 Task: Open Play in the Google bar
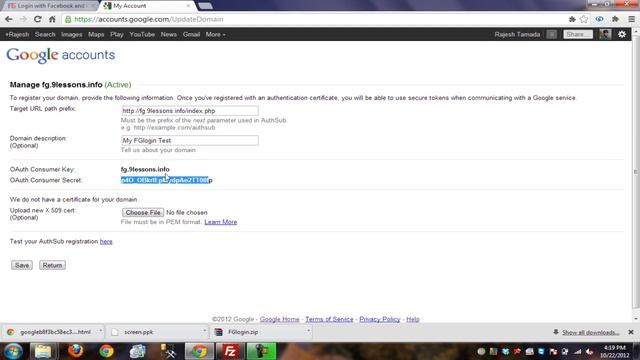117,35
